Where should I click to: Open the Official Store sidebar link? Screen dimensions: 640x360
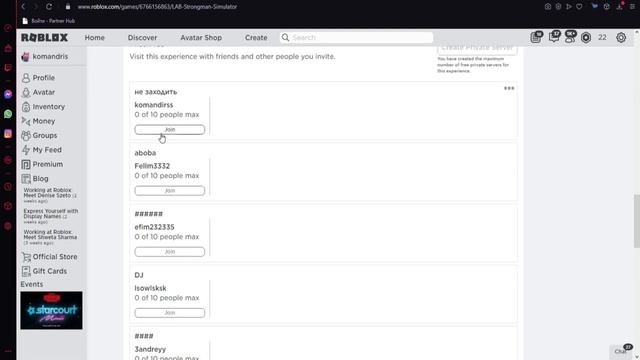pyautogui.click(x=49, y=257)
